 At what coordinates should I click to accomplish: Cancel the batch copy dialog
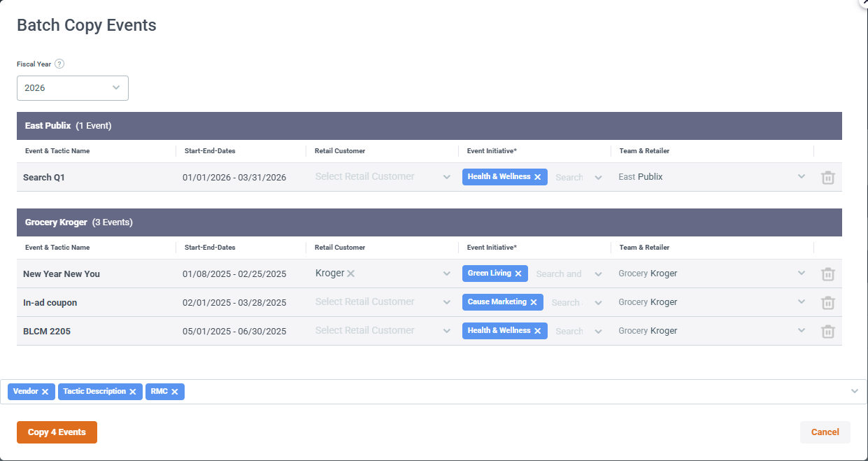[x=825, y=432]
